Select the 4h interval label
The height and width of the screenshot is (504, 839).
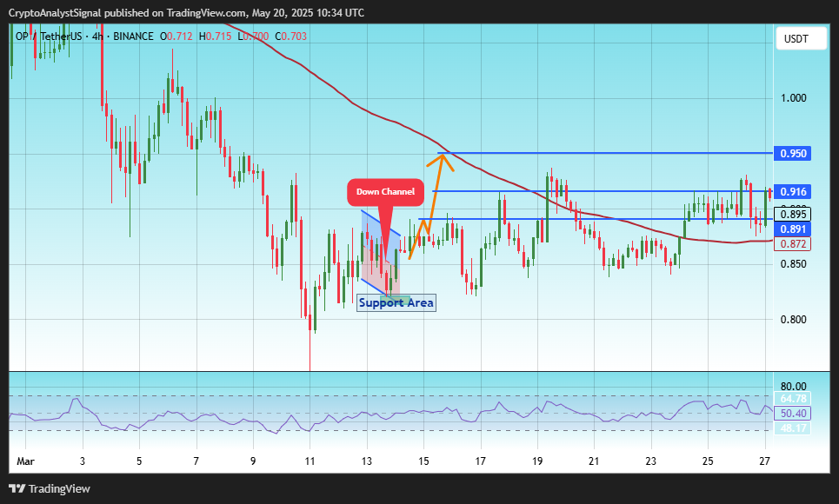97,36
